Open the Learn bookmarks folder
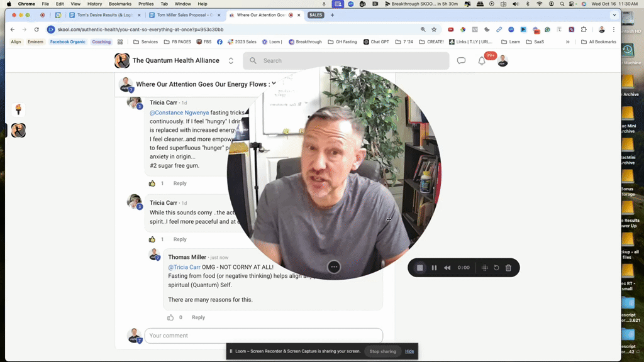Viewport: 644px width, 362px height. (511, 42)
